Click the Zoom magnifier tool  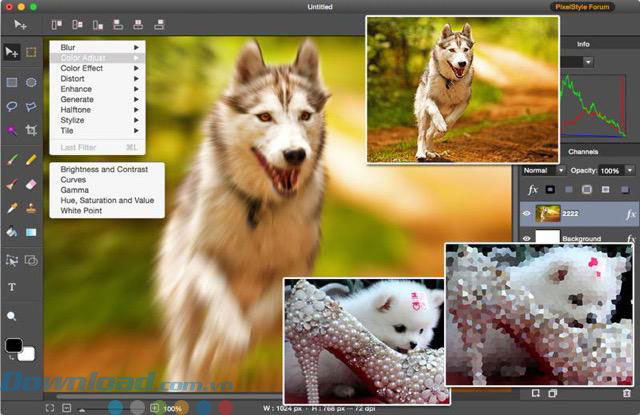click(12, 316)
